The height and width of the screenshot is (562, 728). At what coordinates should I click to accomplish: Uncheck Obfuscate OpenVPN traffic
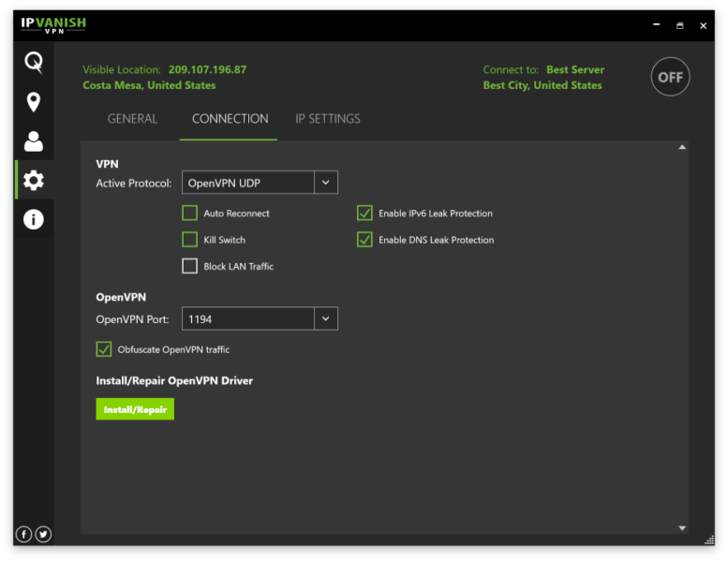(x=104, y=349)
